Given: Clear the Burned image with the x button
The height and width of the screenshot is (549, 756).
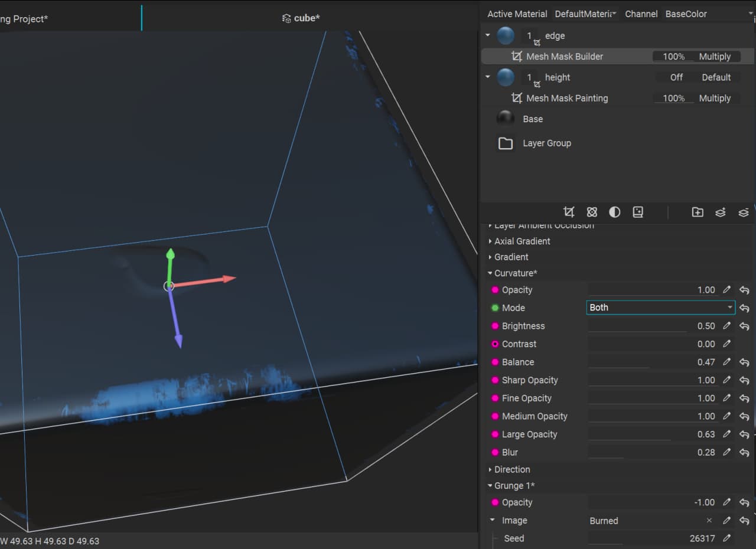Looking at the screenshot, I should point(709,521).
